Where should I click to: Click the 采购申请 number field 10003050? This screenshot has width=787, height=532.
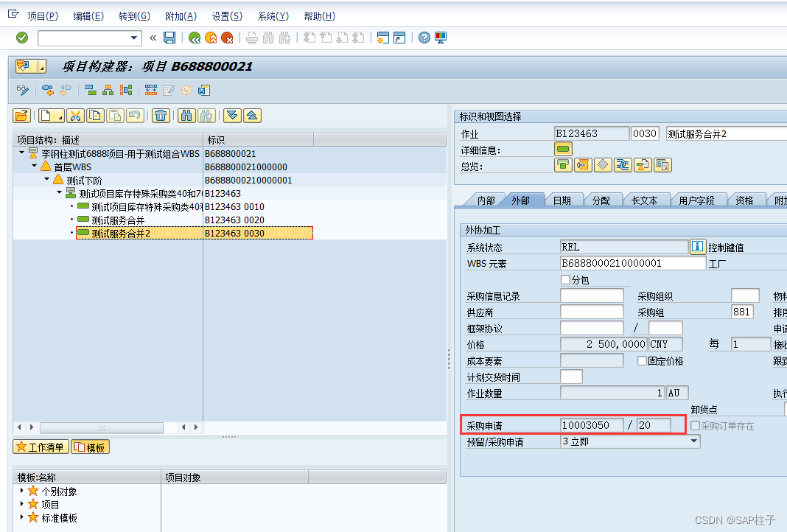tap(592, 426)
